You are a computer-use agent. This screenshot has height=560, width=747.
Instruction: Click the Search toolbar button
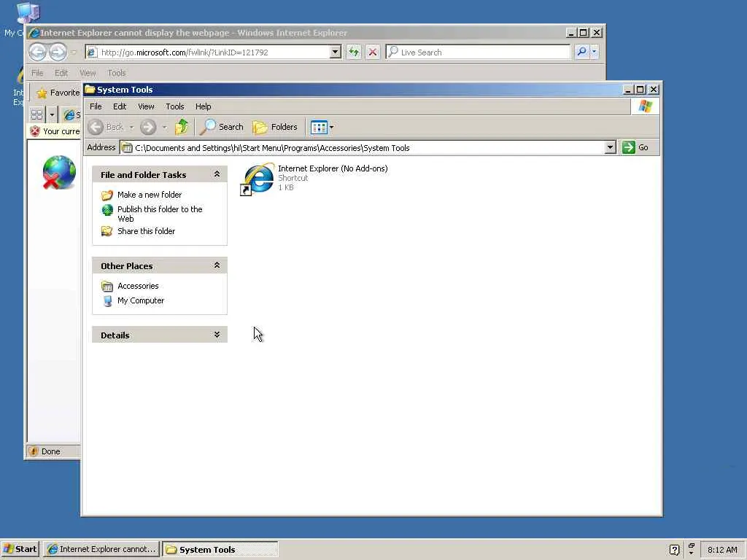pyautogui.click(x=222, y=127)
